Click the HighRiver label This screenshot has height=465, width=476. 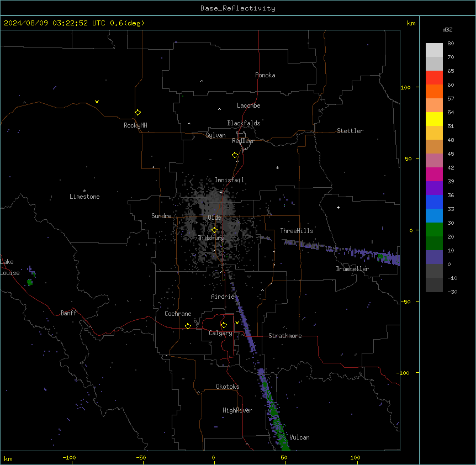coord(237,410)
